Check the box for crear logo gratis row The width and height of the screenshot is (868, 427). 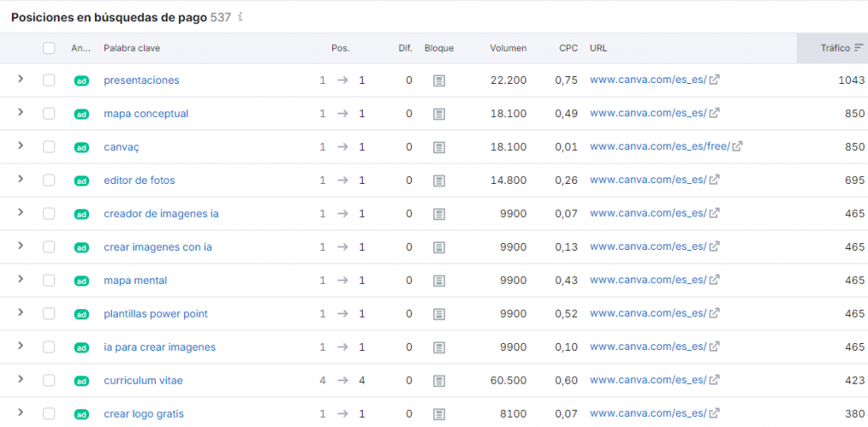[x=49, y=413]
